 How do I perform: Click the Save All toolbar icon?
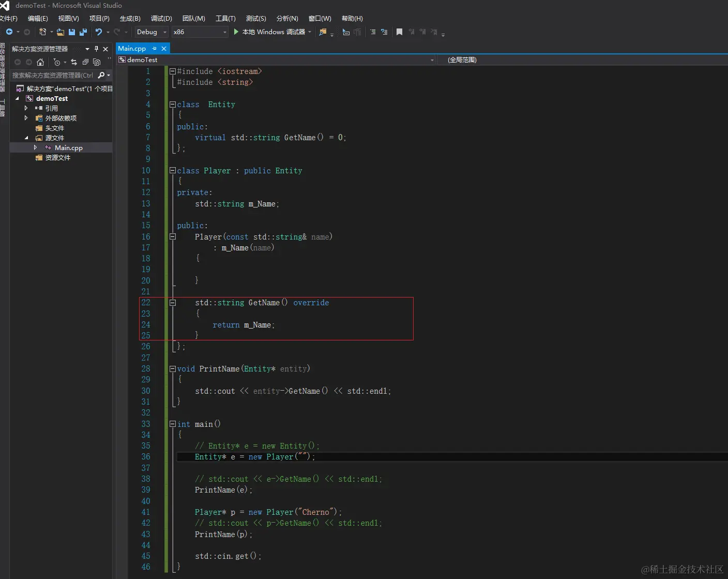83,32
